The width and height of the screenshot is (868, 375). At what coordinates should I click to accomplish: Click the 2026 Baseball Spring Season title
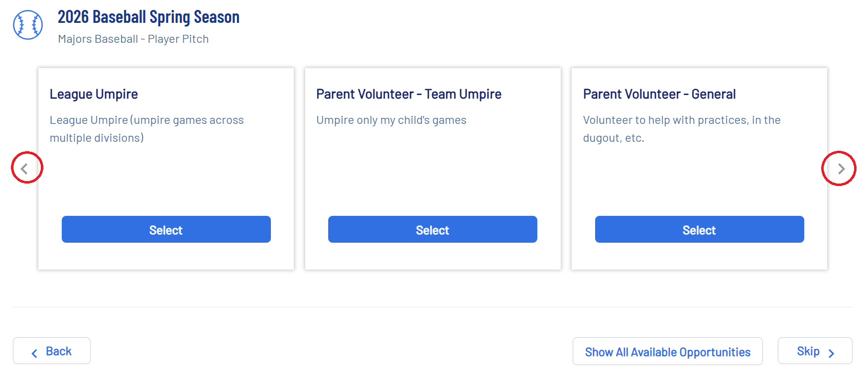pos(148,17)
